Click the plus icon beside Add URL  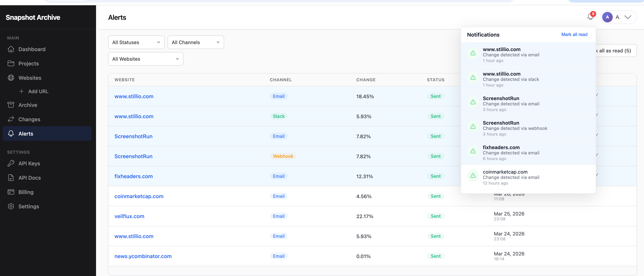pyautogui.click(x=21, y=91)
